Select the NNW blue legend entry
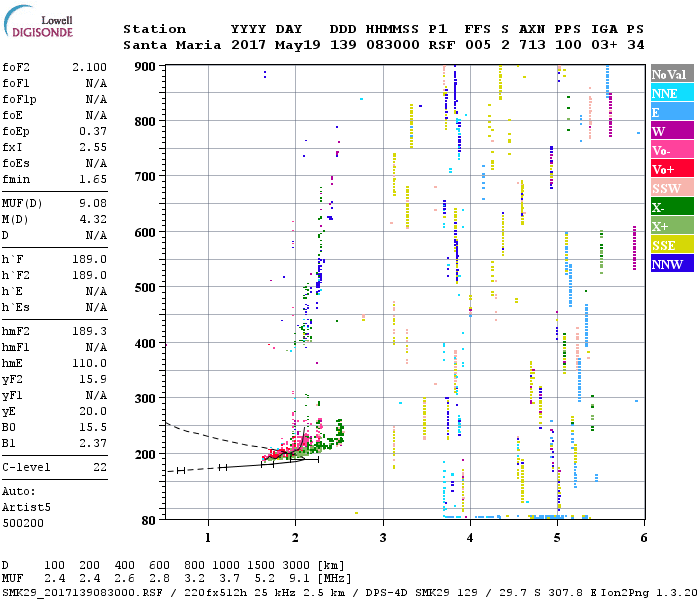This screenshot has height=600, width=700. [x=672, y=264]
